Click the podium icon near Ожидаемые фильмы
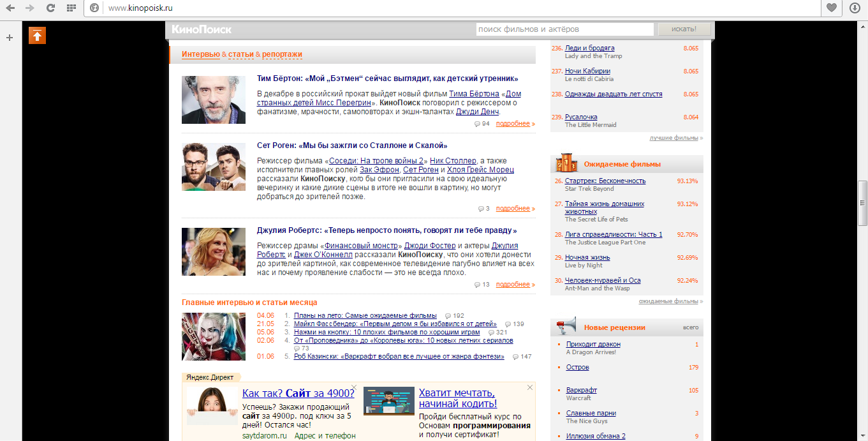868x441 pixels. pos(566,163)
